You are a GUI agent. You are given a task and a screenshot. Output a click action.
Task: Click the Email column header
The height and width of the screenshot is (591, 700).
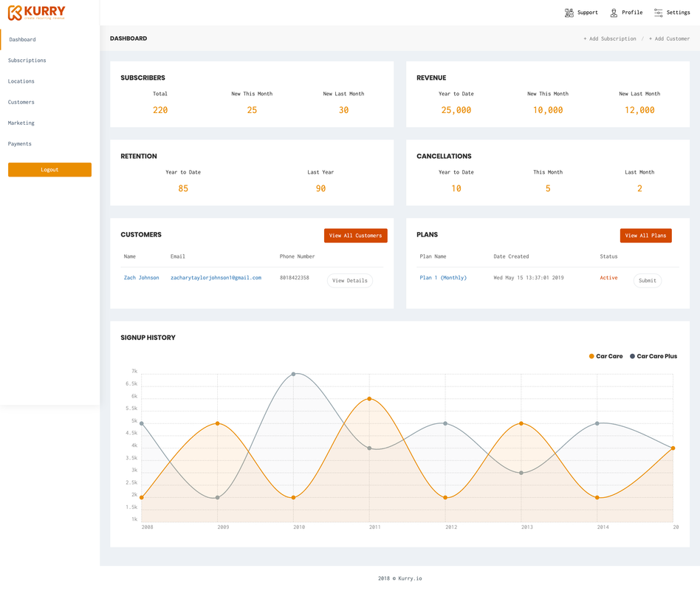pos(178,256)
